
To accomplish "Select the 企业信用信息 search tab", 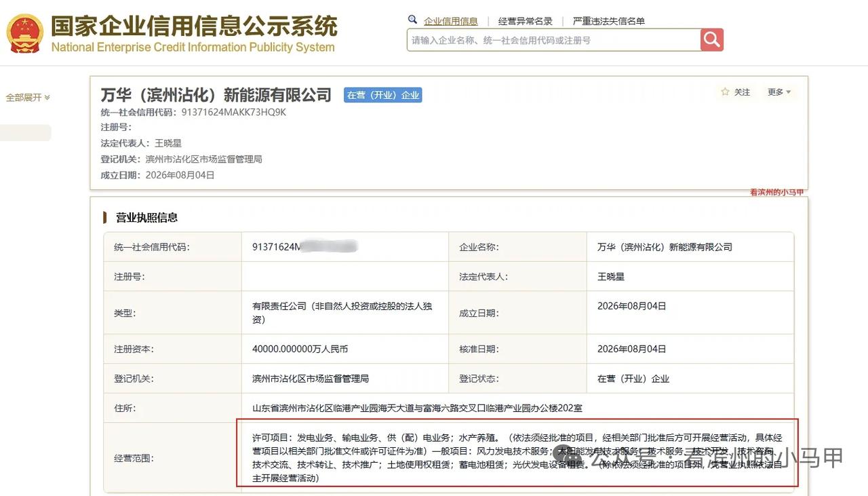I will point(451,21).
